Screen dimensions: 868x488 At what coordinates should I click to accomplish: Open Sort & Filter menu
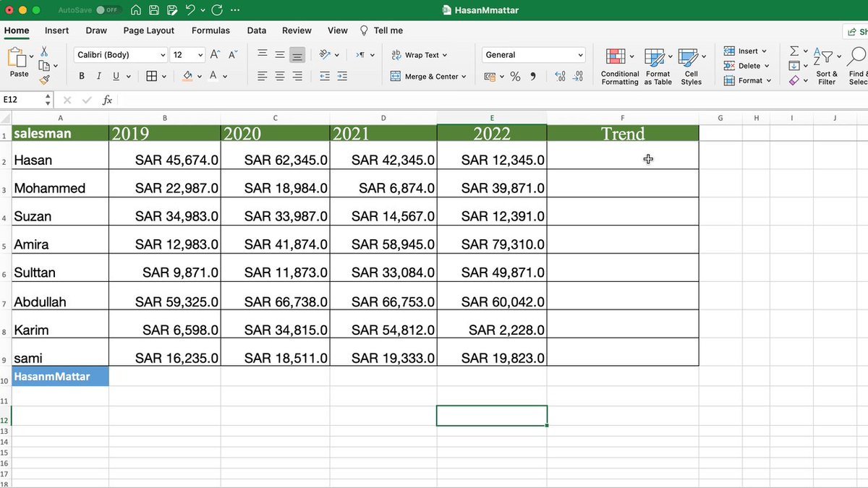tap(826, 67)
